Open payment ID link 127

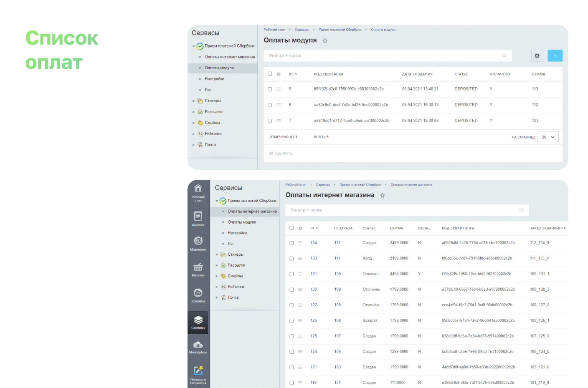click(314, 305)
